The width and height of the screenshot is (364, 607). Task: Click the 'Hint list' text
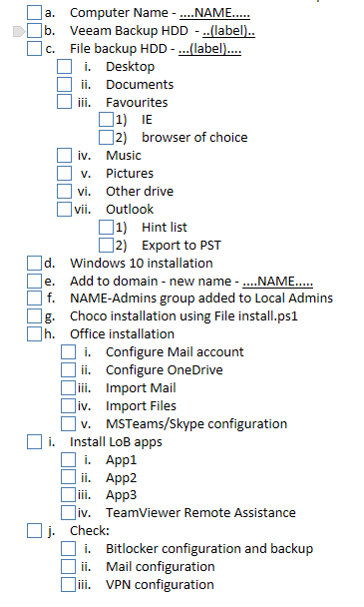(x=164, y=228)
